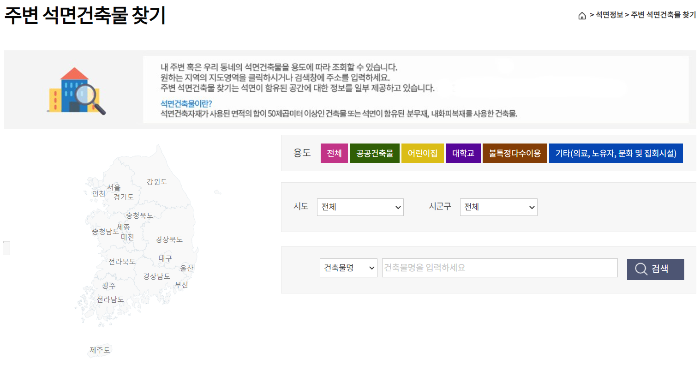The width and height of the screenshot is (700, 365).
Task: Click the 검색 search button
Action: point(655,269)
